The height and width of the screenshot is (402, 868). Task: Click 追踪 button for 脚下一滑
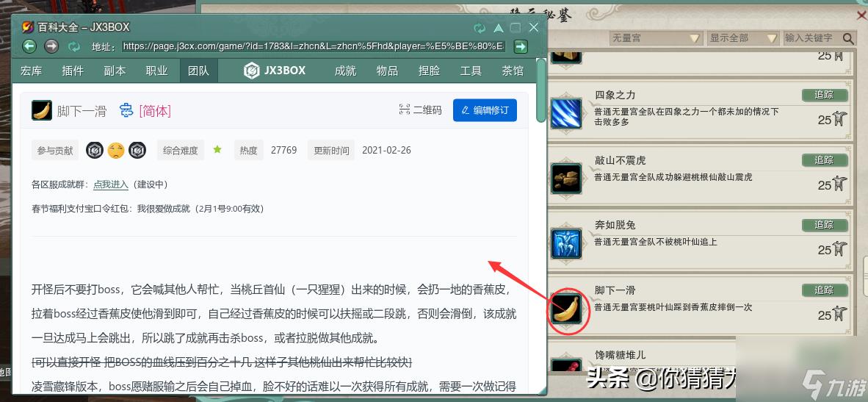(825, 290)
